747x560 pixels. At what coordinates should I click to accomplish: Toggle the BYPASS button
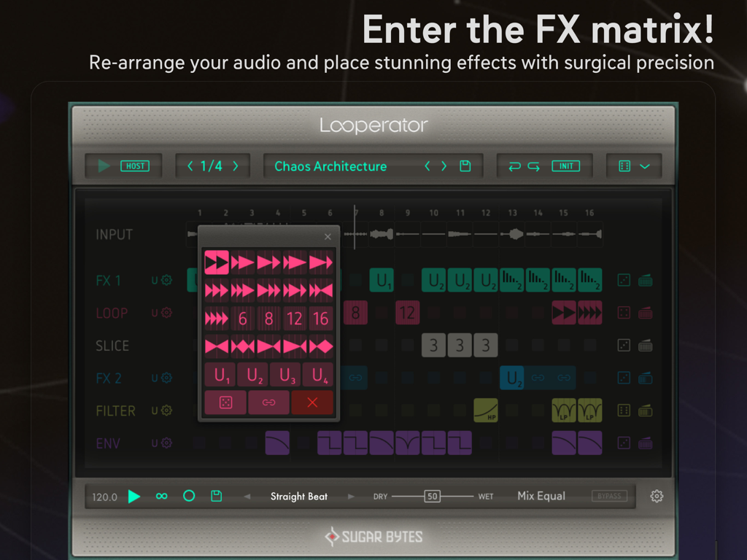[x=610, y=496]
